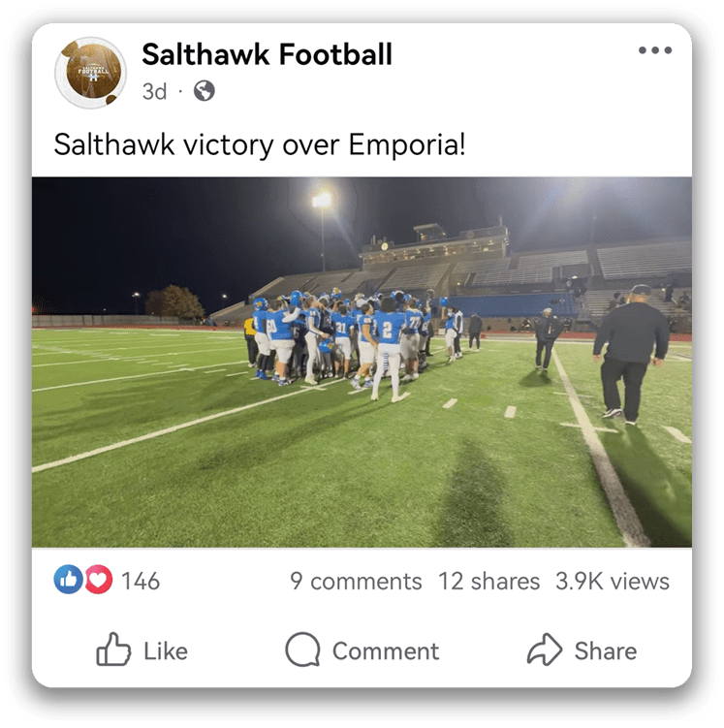
Task: Play the football victory video
Action: click(362, 362)
